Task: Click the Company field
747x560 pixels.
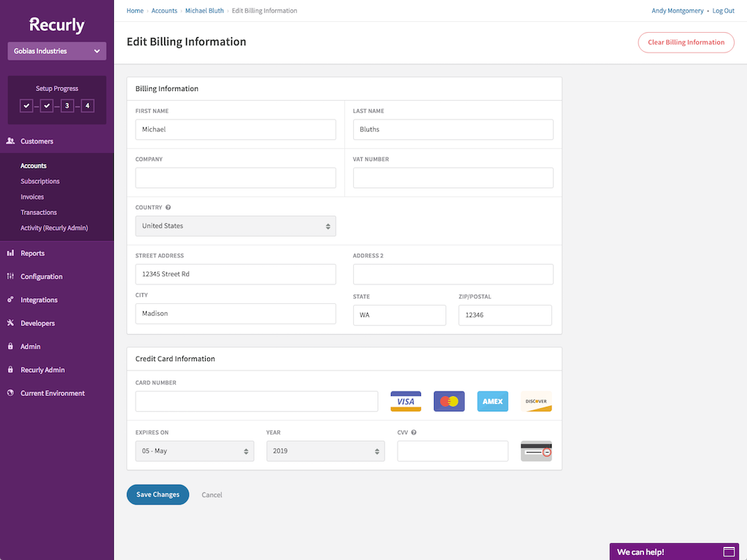Action: pos(236,178)
